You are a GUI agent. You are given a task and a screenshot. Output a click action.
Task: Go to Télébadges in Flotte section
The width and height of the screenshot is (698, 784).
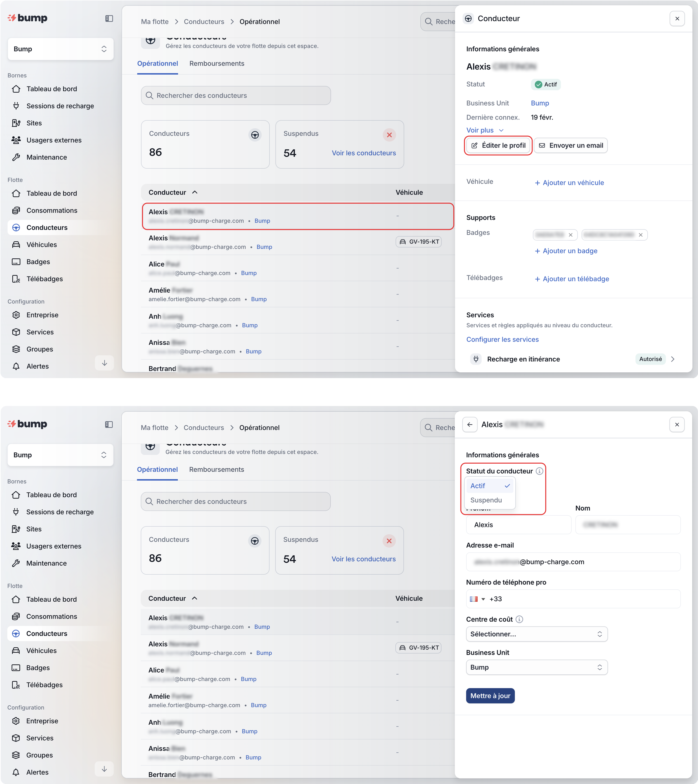pos(44,279)
